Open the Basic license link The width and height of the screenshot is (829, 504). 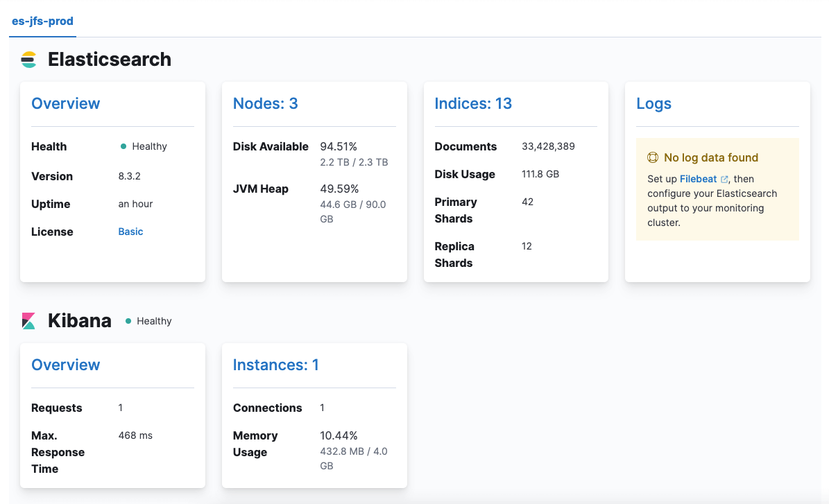pyautogui.click(x=130, y=232)
